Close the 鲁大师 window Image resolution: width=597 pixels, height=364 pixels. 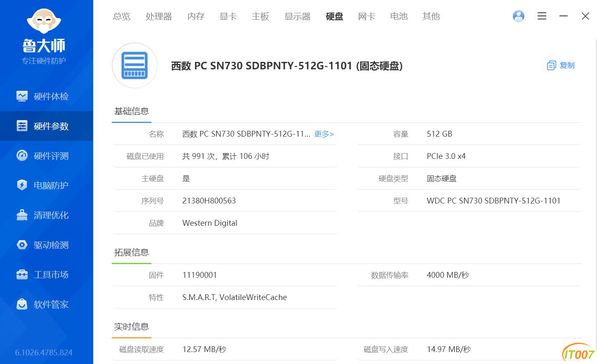pyautogui.click(x=585, y=16)
